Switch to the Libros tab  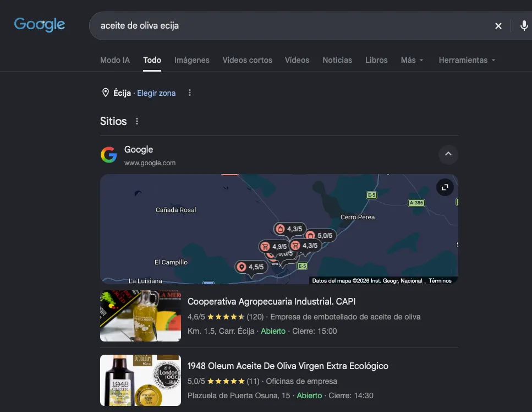pyautogui.click(x=376, y=60)
